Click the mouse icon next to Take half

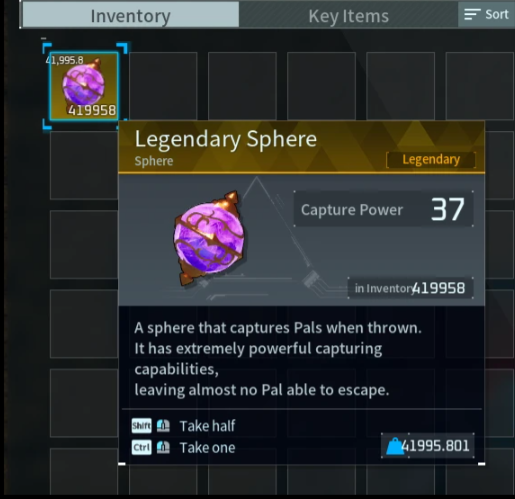point(163,426)
